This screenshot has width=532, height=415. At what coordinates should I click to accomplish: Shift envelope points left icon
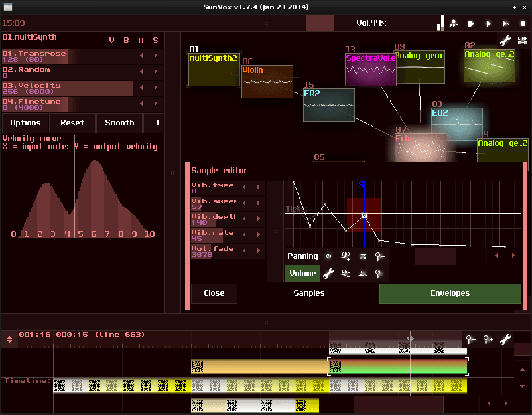[x=363, y=274]
